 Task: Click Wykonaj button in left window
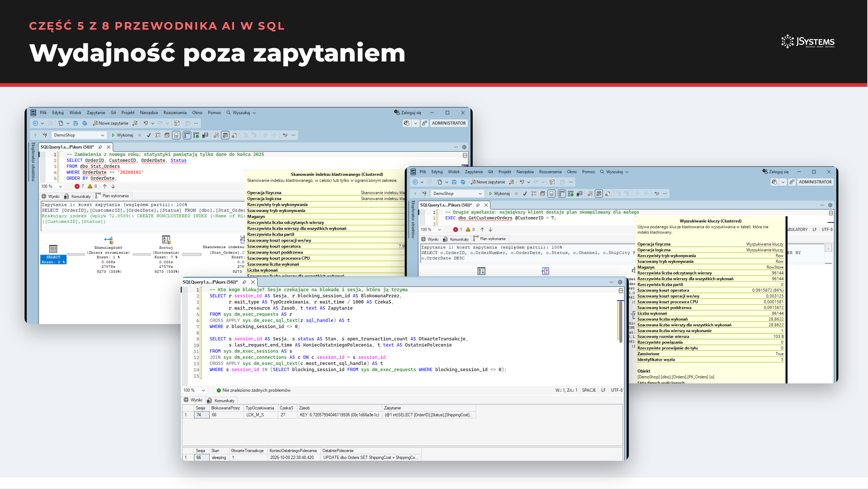tap(123, 135)
